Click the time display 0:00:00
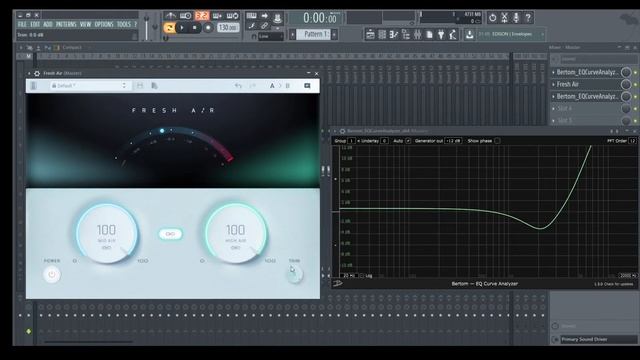The width and height of the screenshot is (640, 360). point(320,18)
